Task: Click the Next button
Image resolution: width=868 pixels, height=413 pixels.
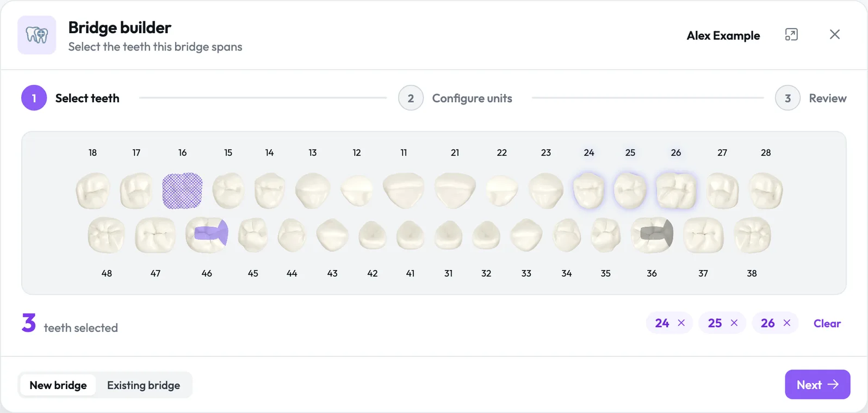Action: [817, 385]
